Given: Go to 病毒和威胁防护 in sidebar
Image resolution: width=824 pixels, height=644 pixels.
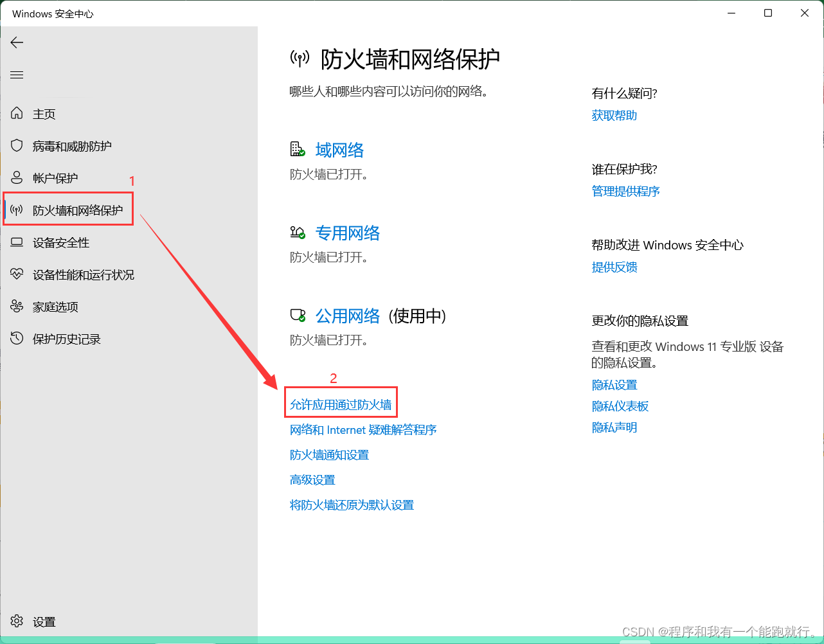Looking at the screenshot, I should [x=72, y=146].
